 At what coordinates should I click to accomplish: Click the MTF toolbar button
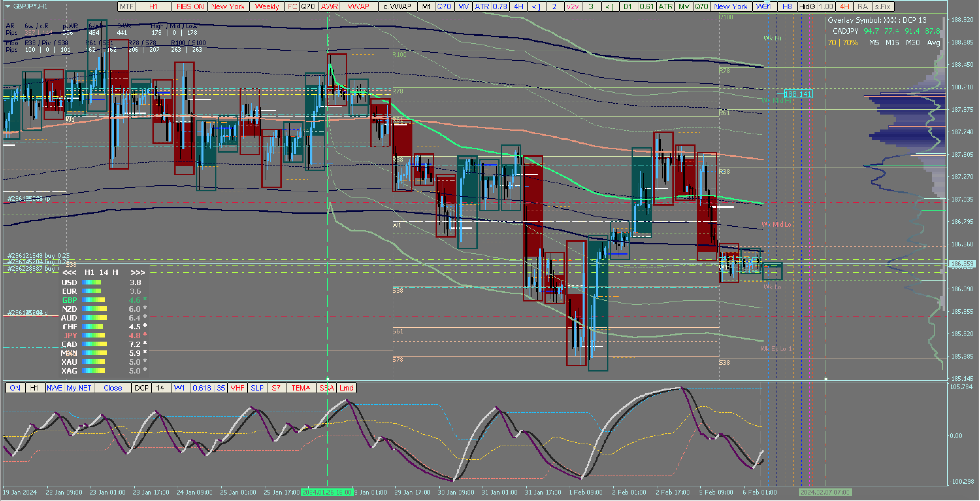coord(126,6)
